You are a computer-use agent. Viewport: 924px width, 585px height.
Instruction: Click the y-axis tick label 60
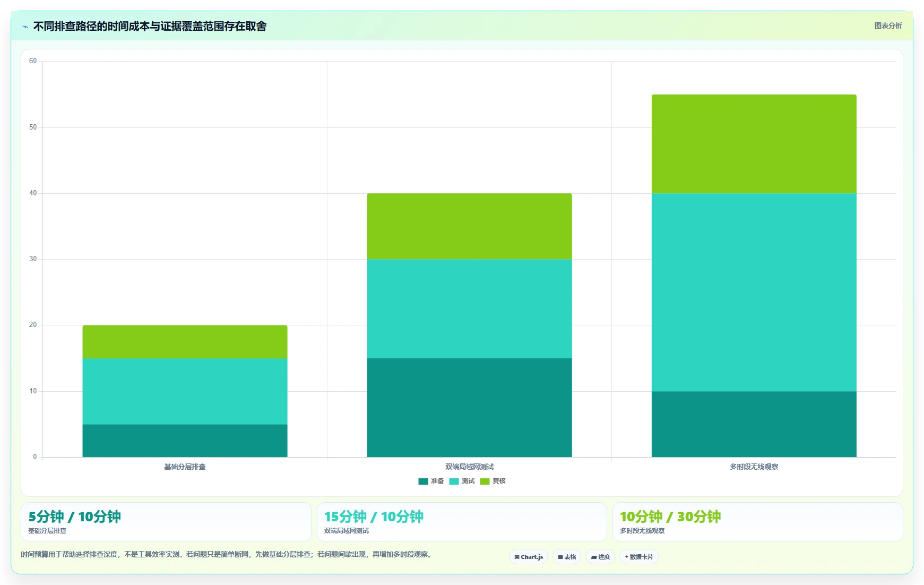coord(33,61)
